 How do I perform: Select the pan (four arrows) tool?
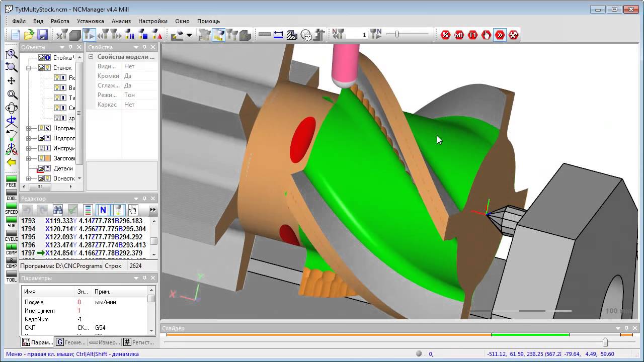point(11,80)
